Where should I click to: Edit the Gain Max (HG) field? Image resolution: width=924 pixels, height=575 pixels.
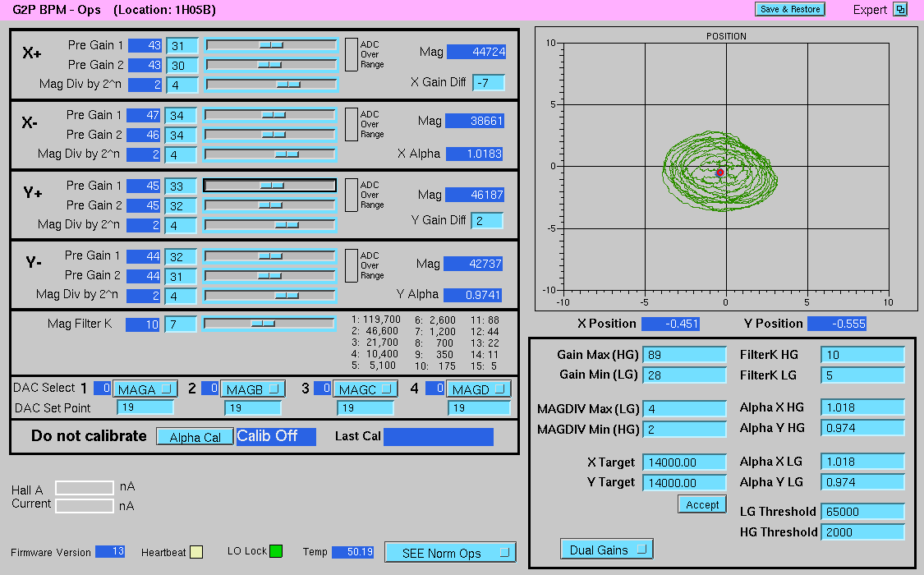pyautogui.click(x=685, y=355)
